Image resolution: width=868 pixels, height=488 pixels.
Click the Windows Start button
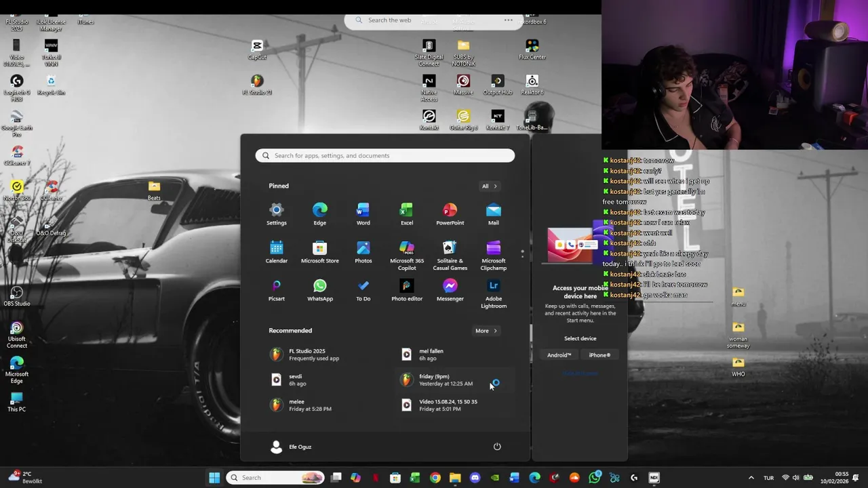click(x=214, y=478)
